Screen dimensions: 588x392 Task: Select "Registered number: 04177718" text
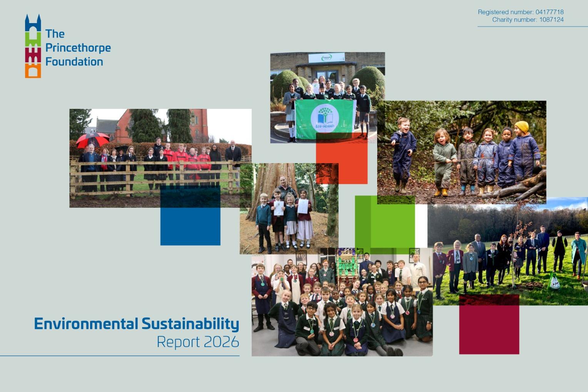tap(521, 12)
